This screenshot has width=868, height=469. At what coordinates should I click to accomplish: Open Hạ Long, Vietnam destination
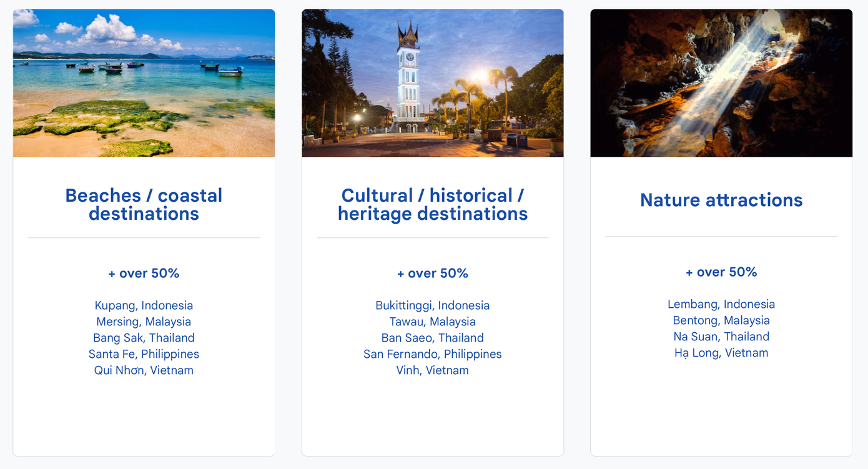click(x=721, y=353)
